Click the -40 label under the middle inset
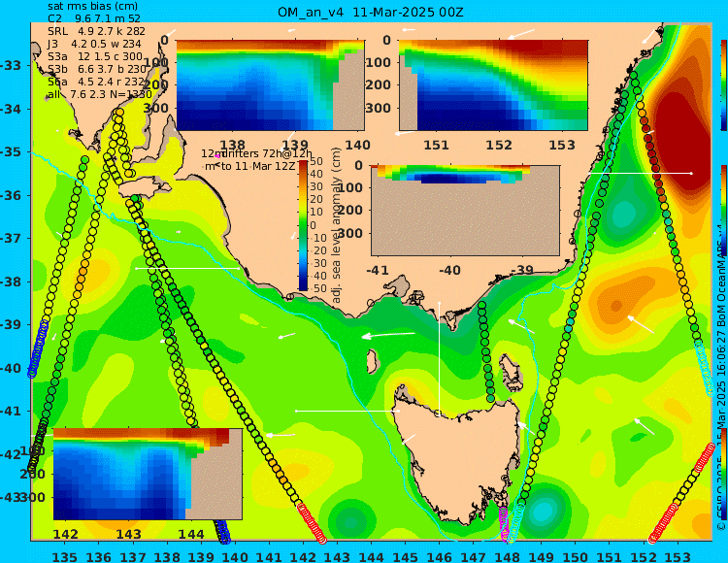Image resolution: width=728 pixels, height=563 pixels. pyautogui.click(x=449, y=270)
